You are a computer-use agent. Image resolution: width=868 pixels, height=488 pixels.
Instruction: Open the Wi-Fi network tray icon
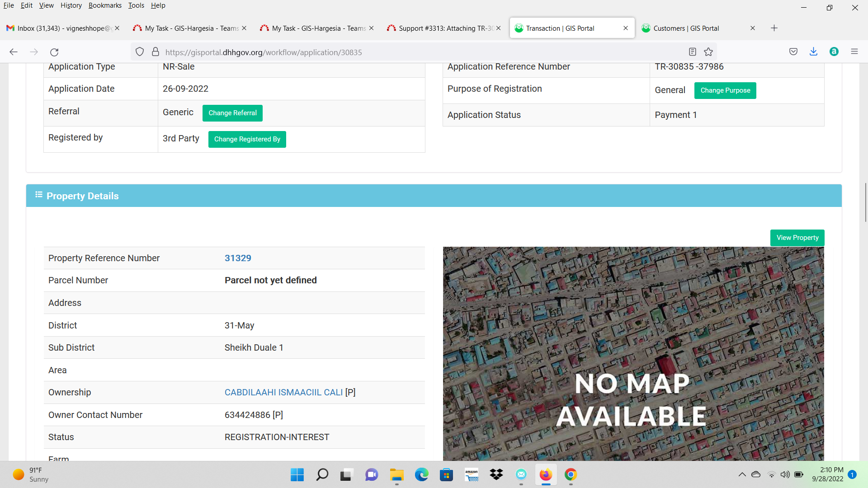[x=772, y=474]
